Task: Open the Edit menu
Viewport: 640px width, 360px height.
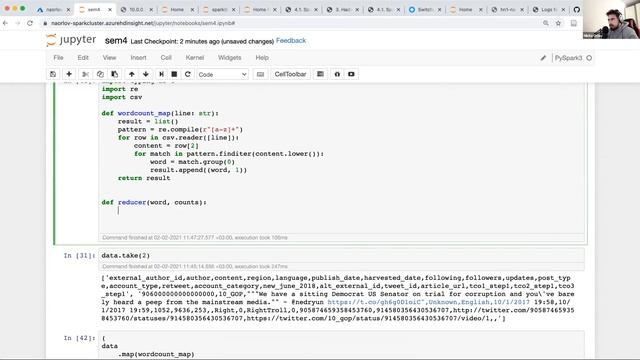Action: pyautogui.click(x=83, y=58)
